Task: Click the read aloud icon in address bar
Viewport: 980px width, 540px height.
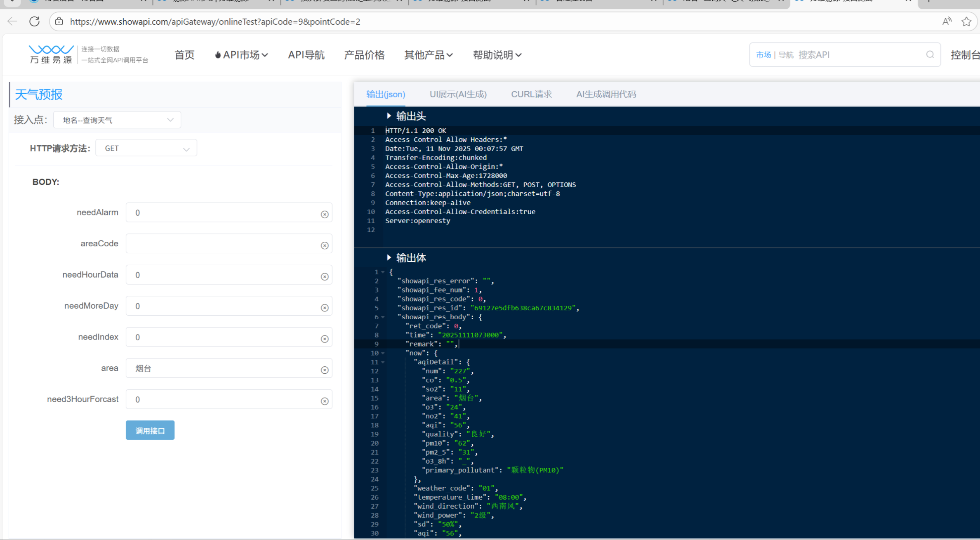Action: coord(947,21)
